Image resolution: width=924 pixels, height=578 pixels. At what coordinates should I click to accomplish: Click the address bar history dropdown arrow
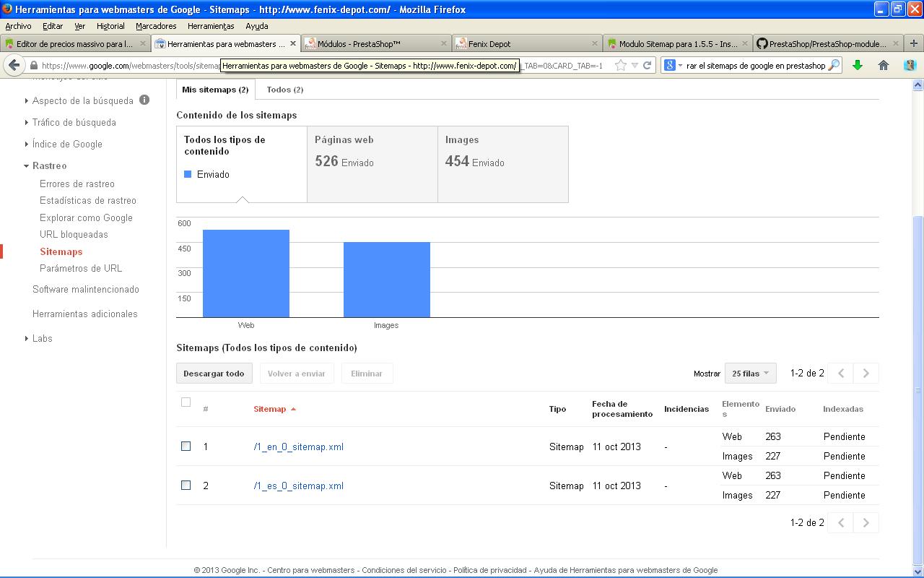click(635, 66)
